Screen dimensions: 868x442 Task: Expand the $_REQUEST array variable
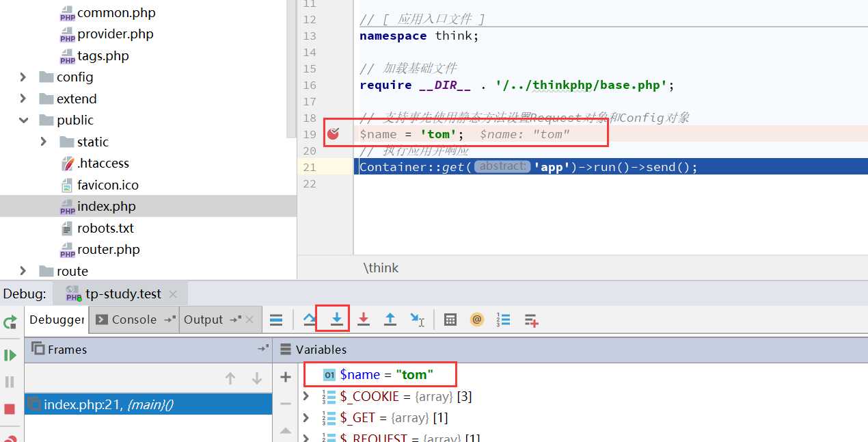click(307, 438)
